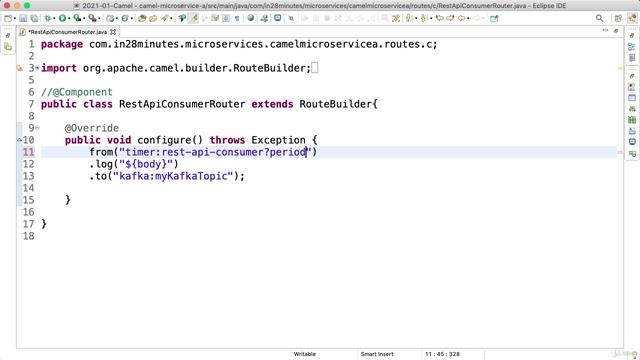
Task: Minimize the editor area
Action: point(605,31)
